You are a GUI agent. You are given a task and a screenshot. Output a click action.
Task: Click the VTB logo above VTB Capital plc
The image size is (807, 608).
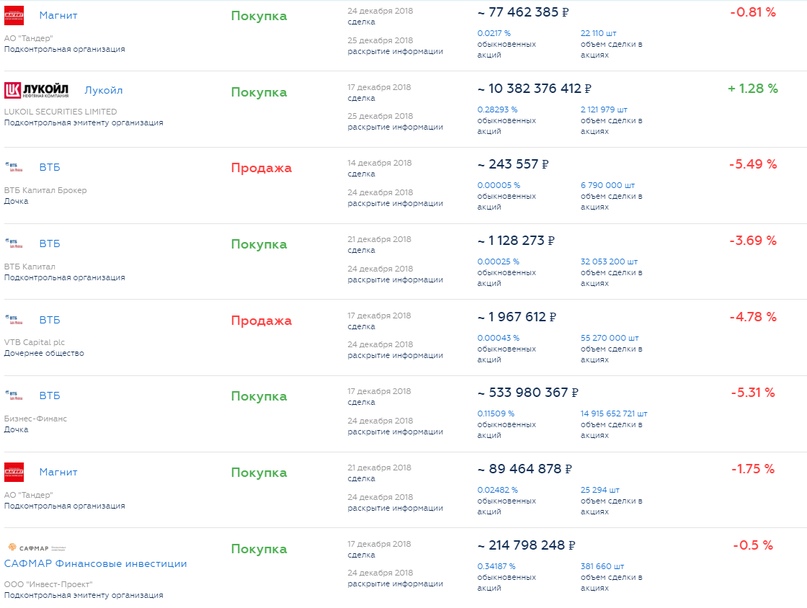14,320
